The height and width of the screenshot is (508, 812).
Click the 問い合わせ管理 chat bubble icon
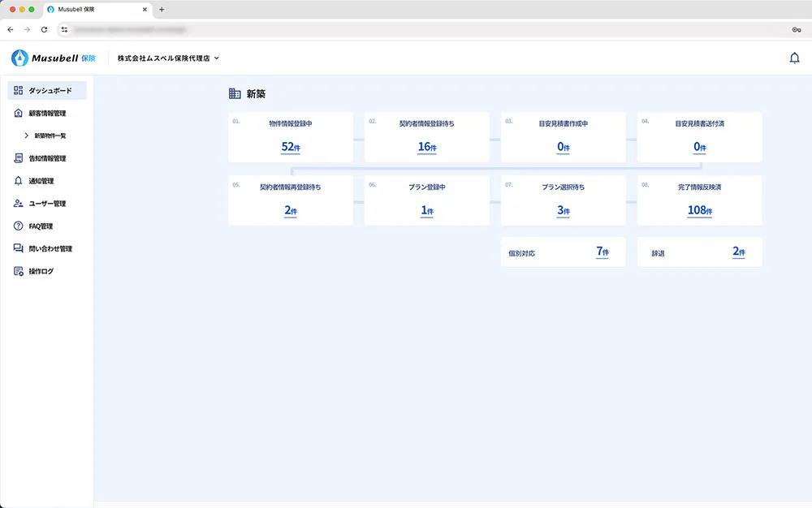click(19, 248)
